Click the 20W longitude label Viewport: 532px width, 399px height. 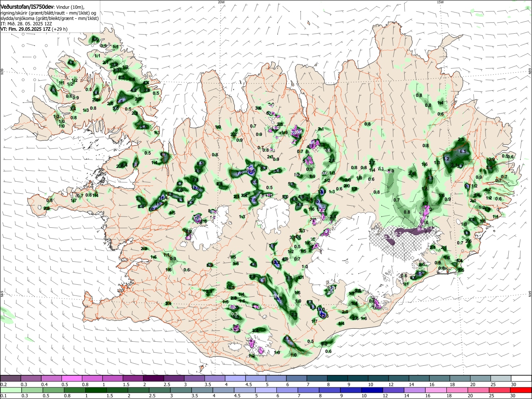point(221,2)
